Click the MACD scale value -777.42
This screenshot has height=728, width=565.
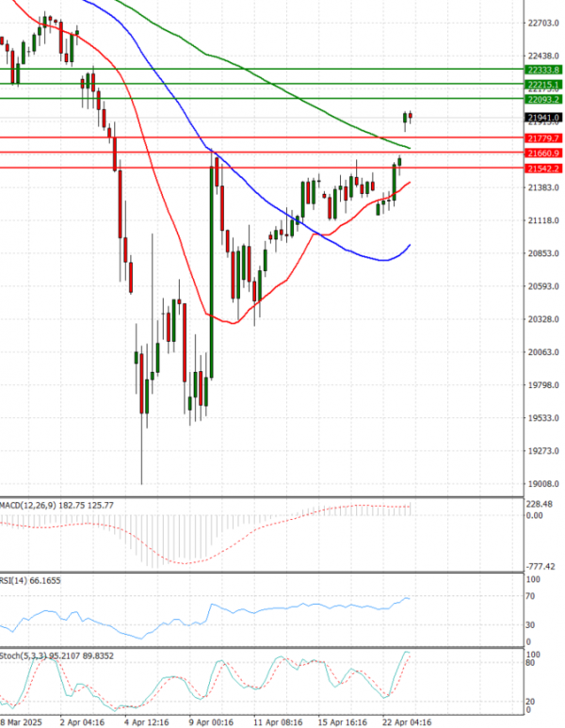point(540,566)
